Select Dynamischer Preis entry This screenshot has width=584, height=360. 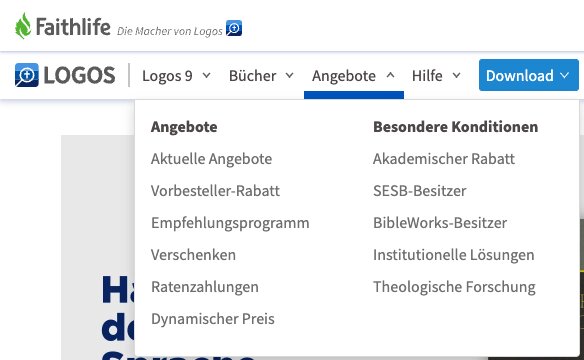click(213, 319)
